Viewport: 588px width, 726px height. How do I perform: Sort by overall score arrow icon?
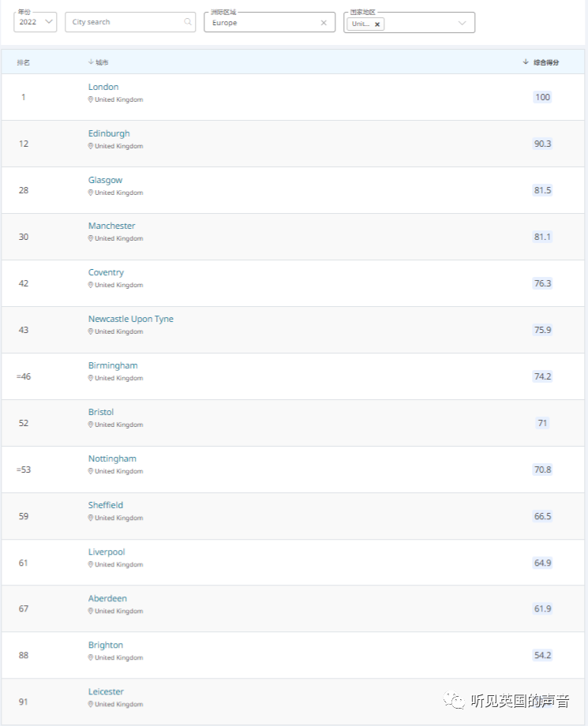point(526,62)
